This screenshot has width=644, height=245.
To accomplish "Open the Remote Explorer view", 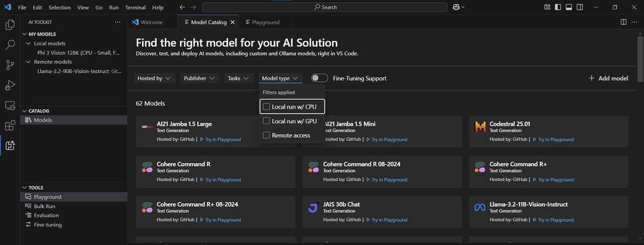I will pyautogui.click(x=10, y=105).
